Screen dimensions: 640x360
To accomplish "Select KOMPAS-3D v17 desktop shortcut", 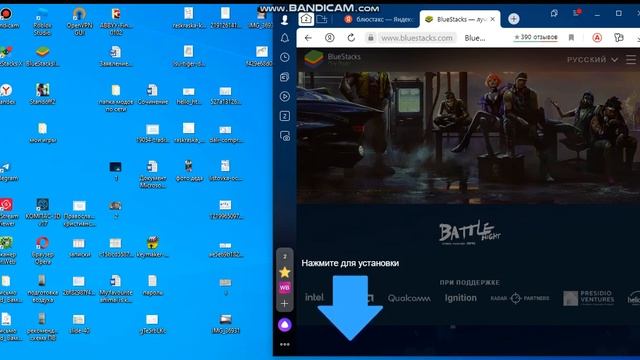I will [x=42, y=212].
